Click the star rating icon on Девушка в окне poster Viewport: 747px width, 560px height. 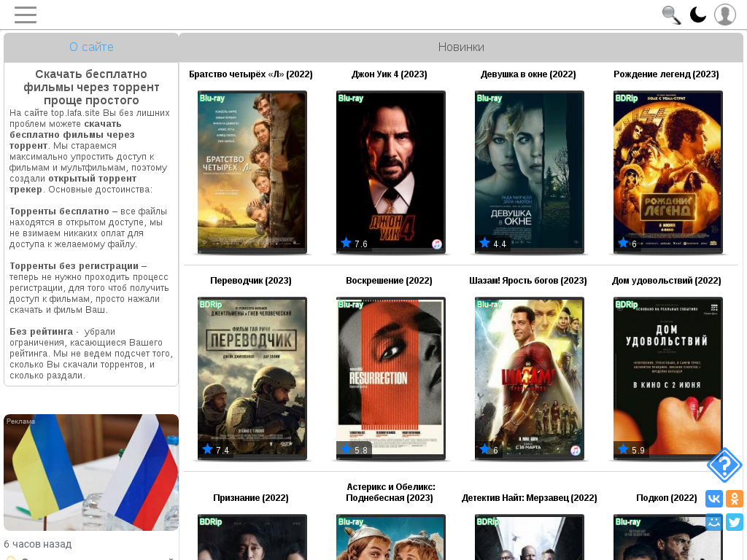pyautogui.click(x=484, y=243)
